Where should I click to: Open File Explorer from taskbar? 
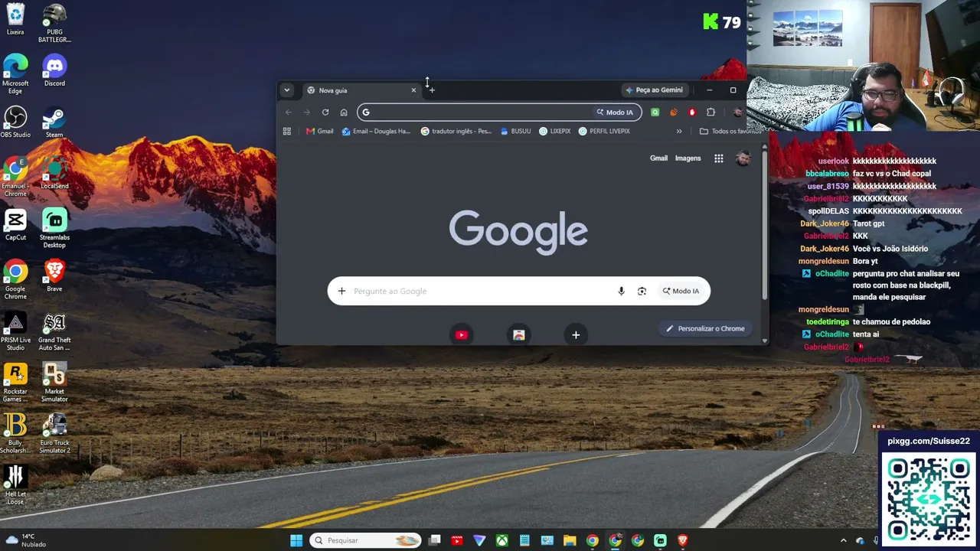[x=570, y=540]
